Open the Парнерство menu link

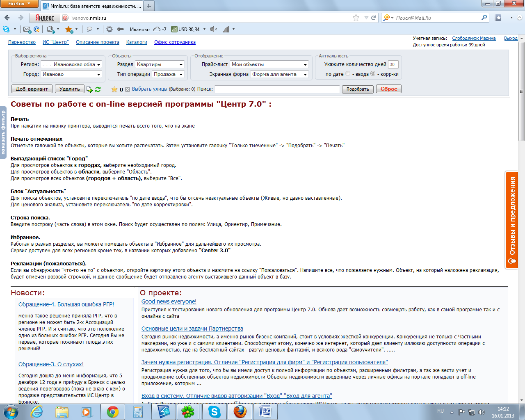coord(22,42)
